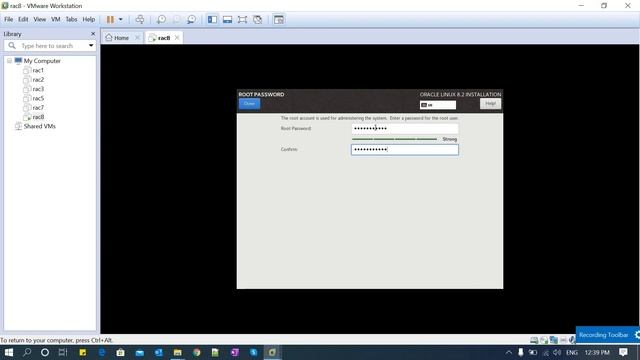Image resolution: width=640 pixels, height=360 pixels.
Task: Click the Confirm password input field
Action: (x=404, y=150)
